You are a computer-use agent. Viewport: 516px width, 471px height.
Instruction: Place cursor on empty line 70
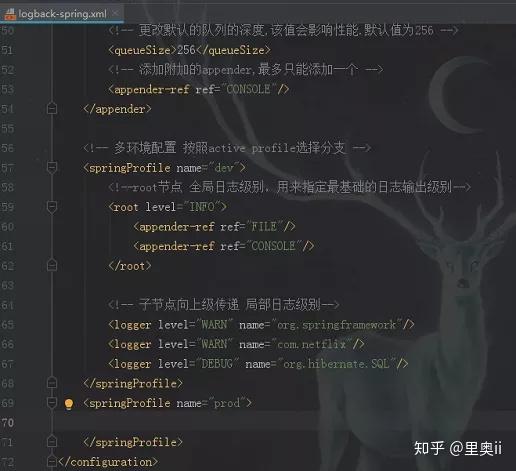coord(283,423)
